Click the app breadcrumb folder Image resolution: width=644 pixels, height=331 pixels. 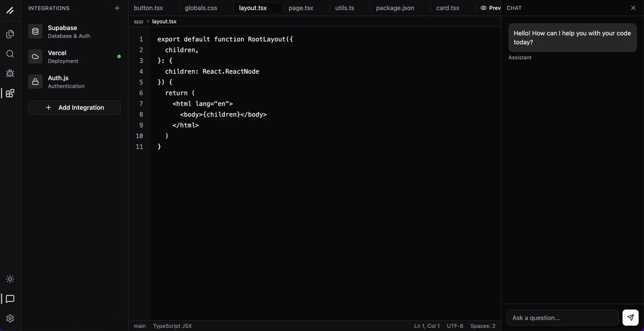[x=138, y=21]
